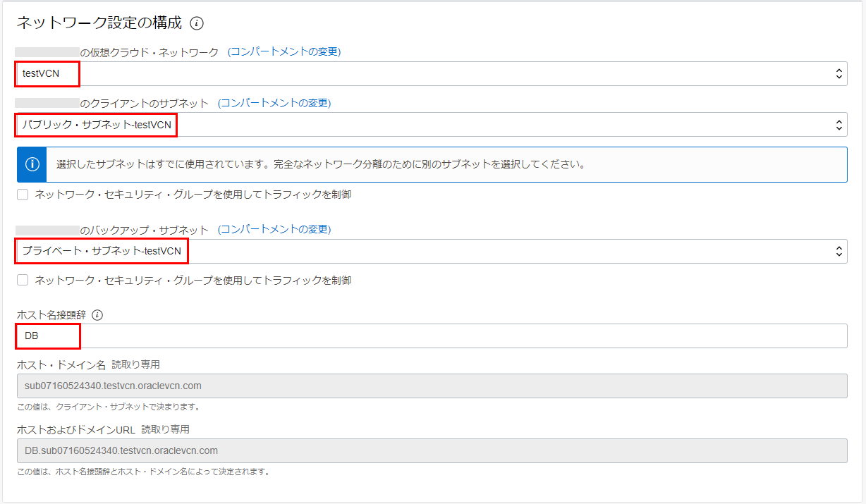
Task: Open backup subnet dropdown showing プライベート・サブネット-testVCN
Action: [x=423, y=251]
